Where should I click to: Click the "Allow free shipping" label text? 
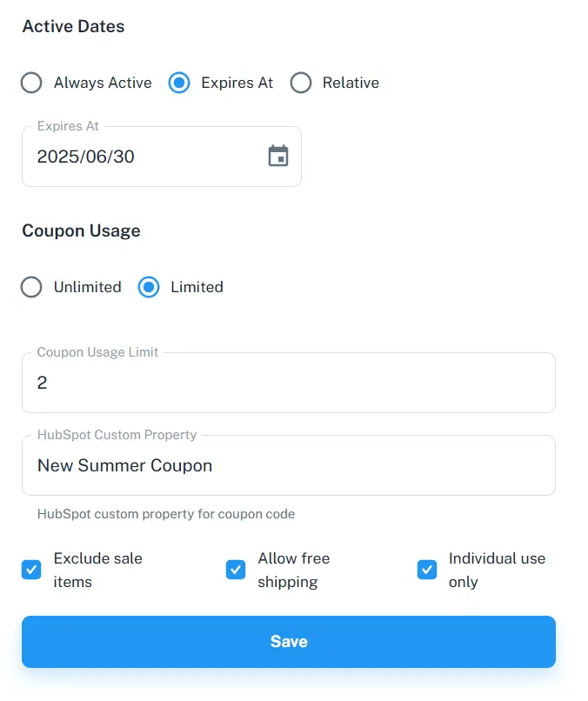coord(293,570)
